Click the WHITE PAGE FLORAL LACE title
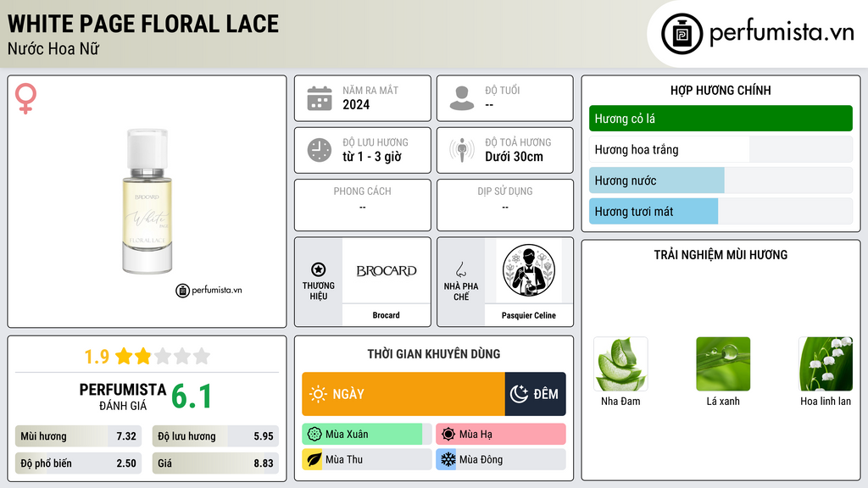 click(x=143, y=24)
